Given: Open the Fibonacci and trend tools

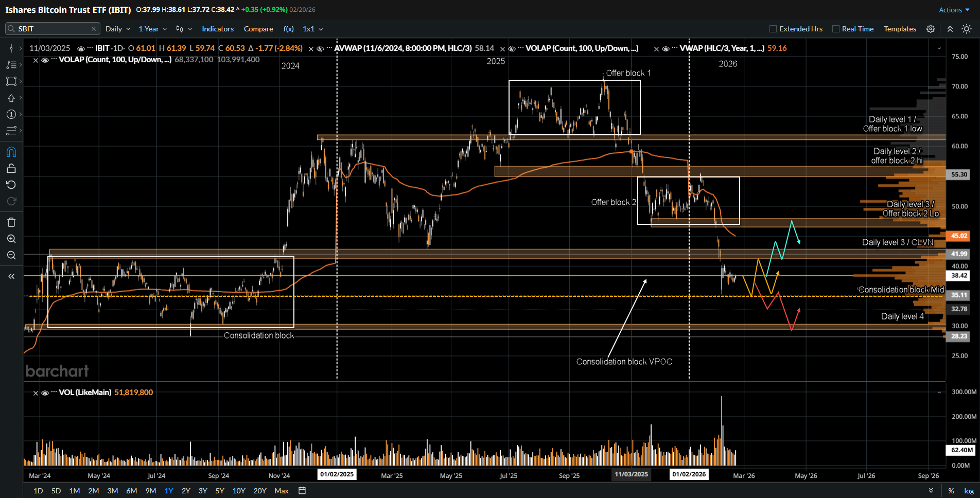Looking at the screenshot, I should click(11, 65).
